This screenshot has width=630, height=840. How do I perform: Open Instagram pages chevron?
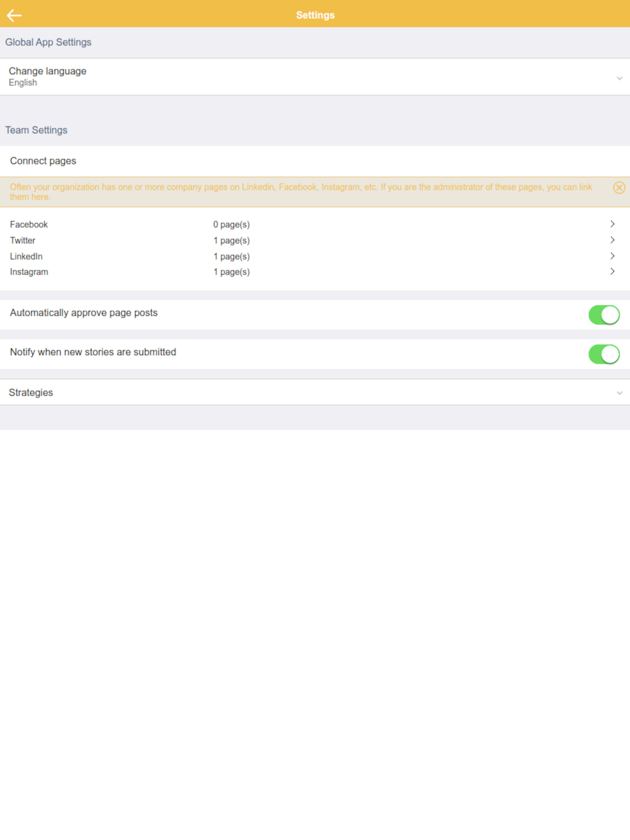point(612,271)
